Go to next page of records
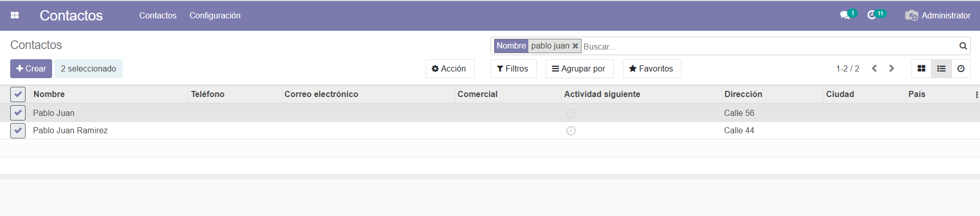This screenshot has height=216, width=980. 892,68
